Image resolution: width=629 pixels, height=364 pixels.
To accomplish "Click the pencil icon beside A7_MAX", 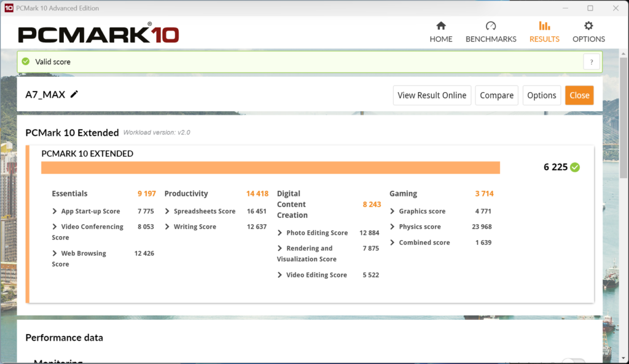I will pyautogui.click(x=74, y=95).
